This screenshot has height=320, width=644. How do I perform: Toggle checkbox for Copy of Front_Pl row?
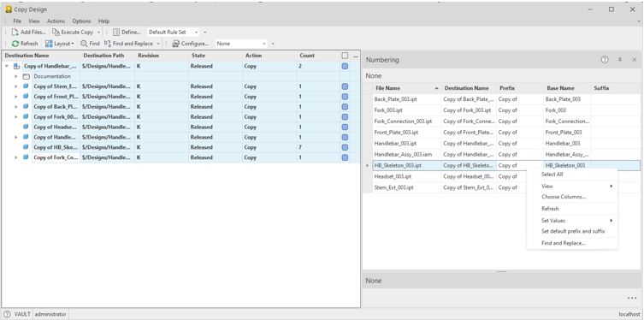(345, 97)
